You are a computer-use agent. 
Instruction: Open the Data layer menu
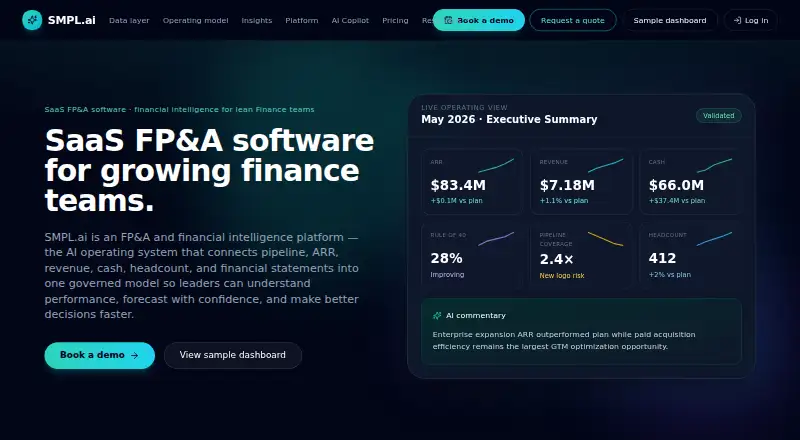point(129,20)
